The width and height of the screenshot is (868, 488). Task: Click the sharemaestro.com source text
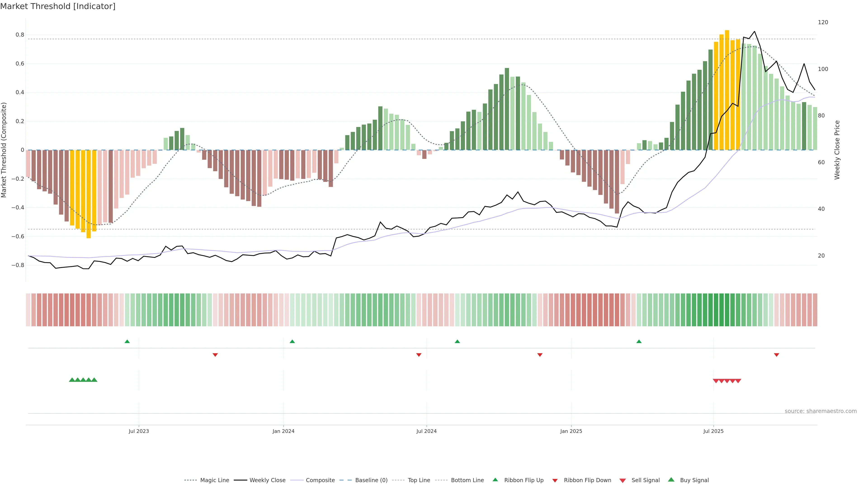pos(821,411)
